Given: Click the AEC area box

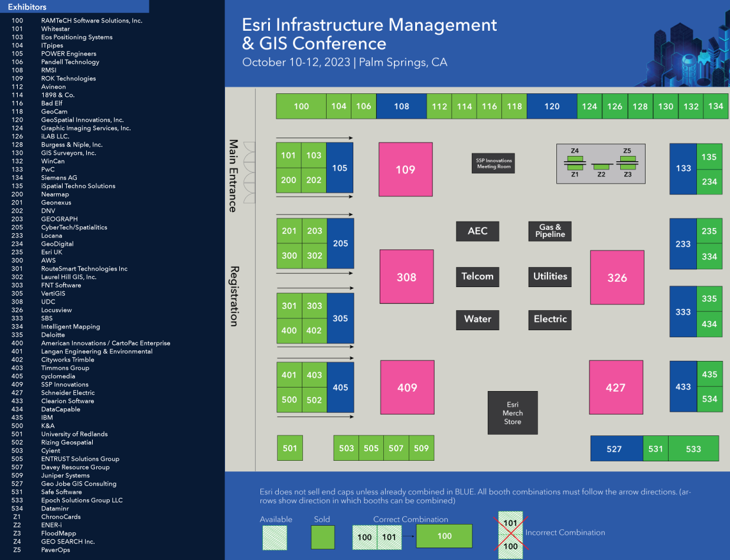Looking at the screenshot, I should pos(477,231).
